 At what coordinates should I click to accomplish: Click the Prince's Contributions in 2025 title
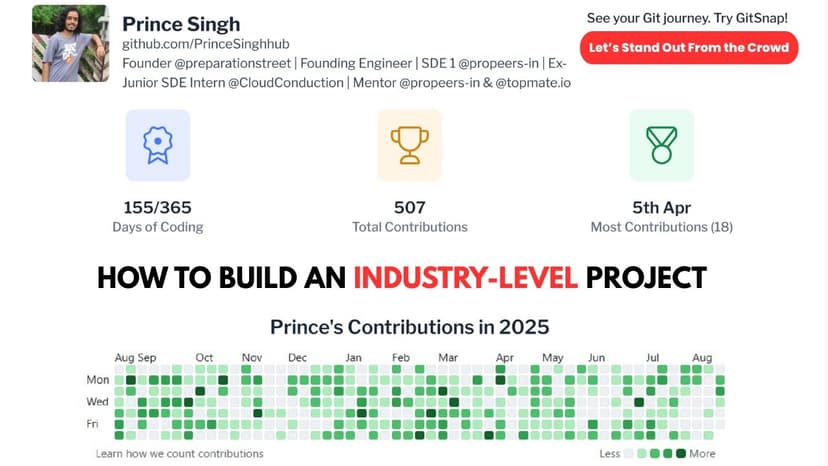409,327
